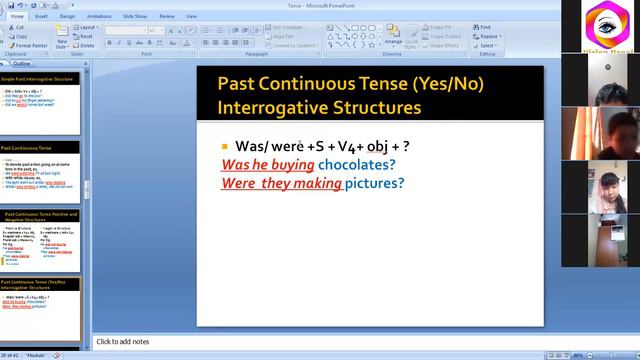The image size is (640, 360).
Task: Expand the shapes gallery More arrow
Action: pos(379,45)
